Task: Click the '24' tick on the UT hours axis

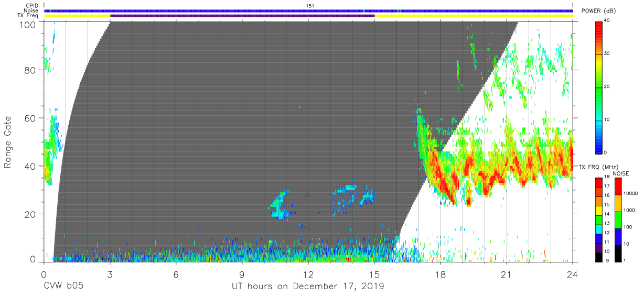Action: (x=573, y=274)
